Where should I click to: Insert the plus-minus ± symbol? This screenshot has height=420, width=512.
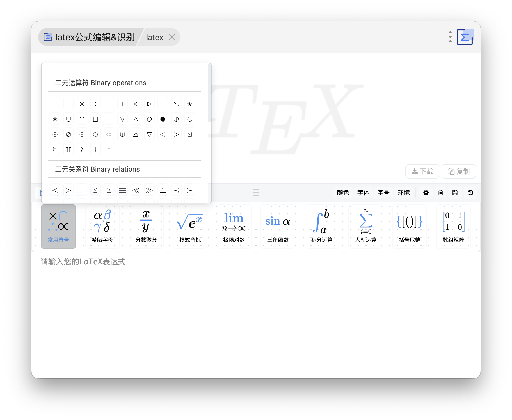click(x=109, y=104)
